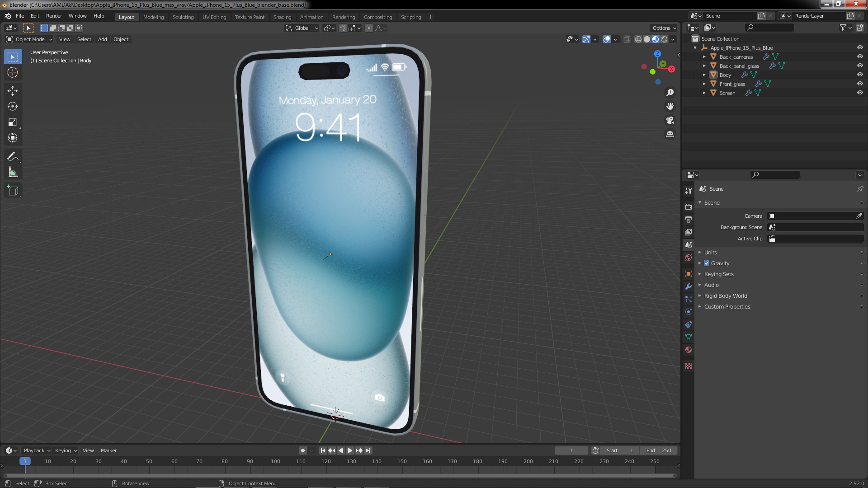Click the current frame number field

coord(571,450)
